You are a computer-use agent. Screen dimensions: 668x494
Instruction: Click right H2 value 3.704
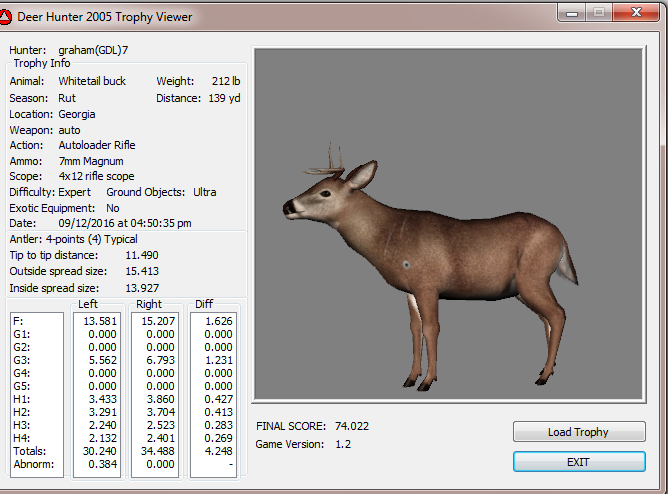click(x=161, y=412)
